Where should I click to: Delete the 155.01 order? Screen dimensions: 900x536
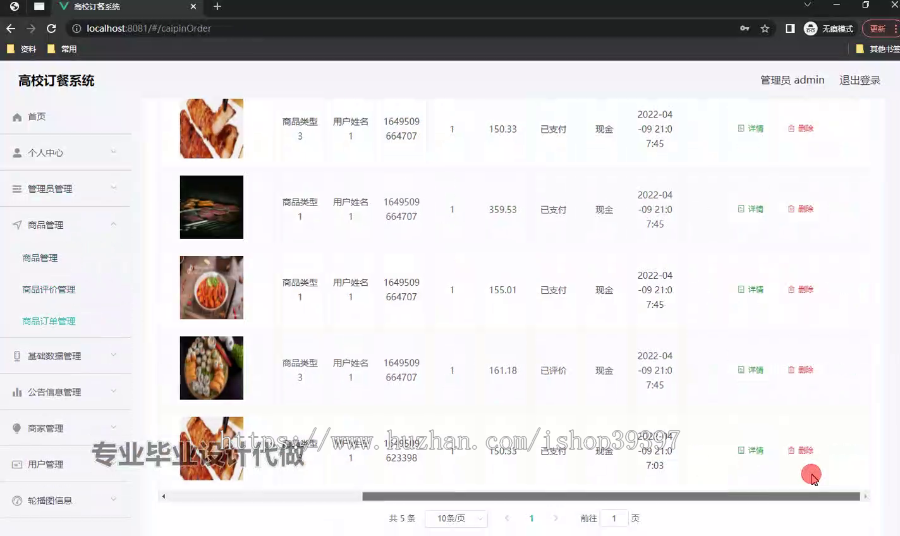801,289
